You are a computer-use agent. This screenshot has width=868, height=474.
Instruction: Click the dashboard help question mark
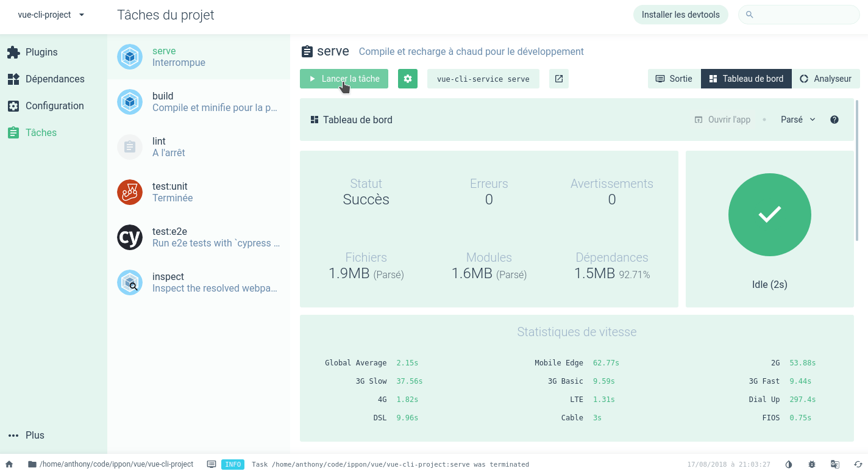[834, 120]
